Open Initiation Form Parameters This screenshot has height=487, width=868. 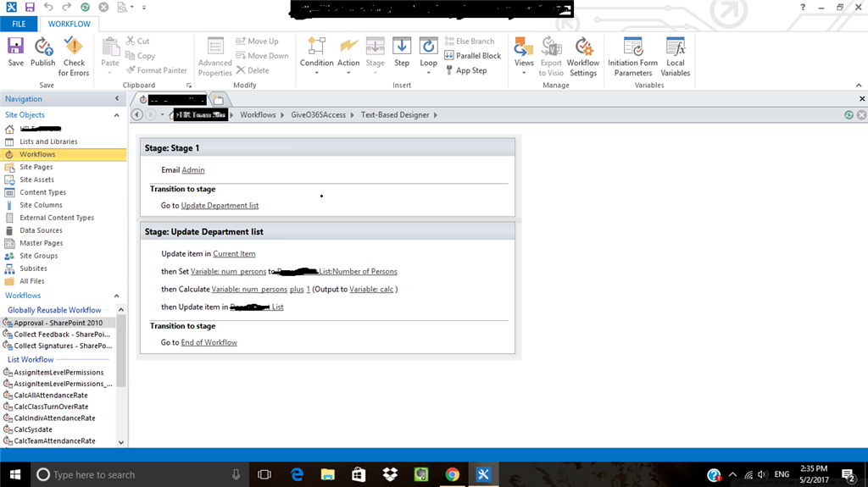click(632, 57)
